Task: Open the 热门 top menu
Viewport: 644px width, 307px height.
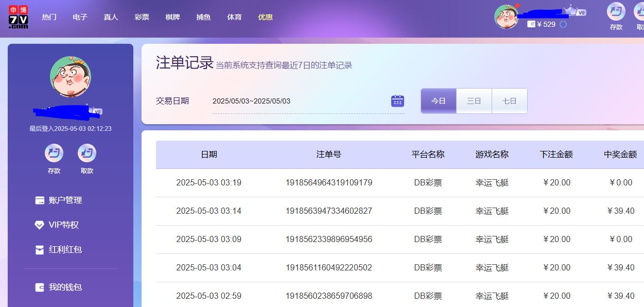Action: pos(49,17)
